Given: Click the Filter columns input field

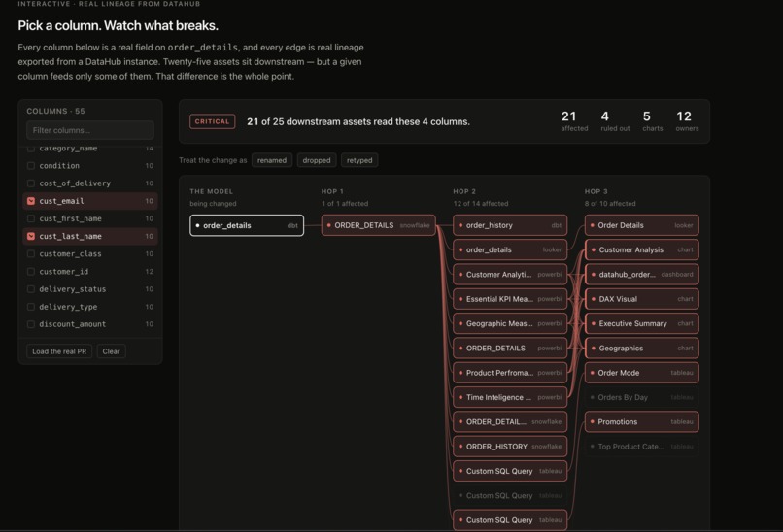Looking at the screenshot, I should point(90,130).
